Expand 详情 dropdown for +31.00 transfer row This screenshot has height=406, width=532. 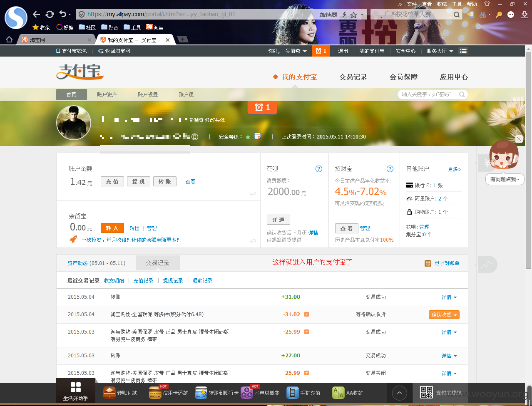point(449,297)
